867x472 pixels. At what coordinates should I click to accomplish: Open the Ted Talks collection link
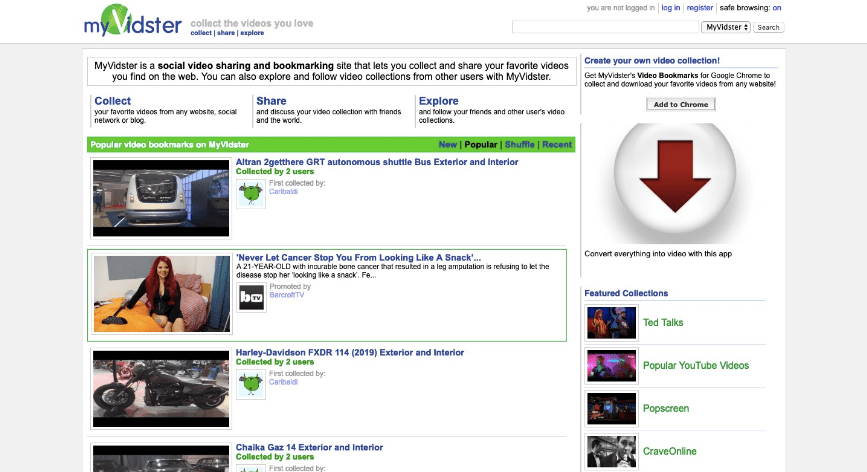tap(663, 322)
